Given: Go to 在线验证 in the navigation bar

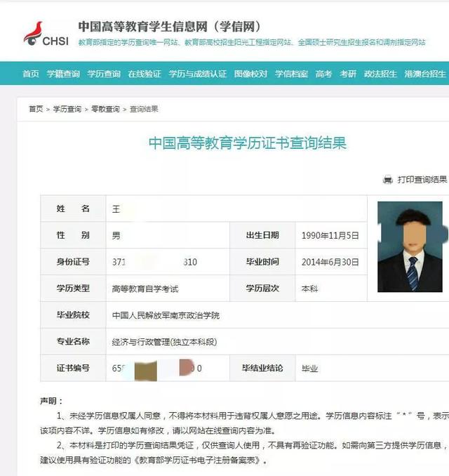Looking at the screenshot, I should click(x=145, y=74).
